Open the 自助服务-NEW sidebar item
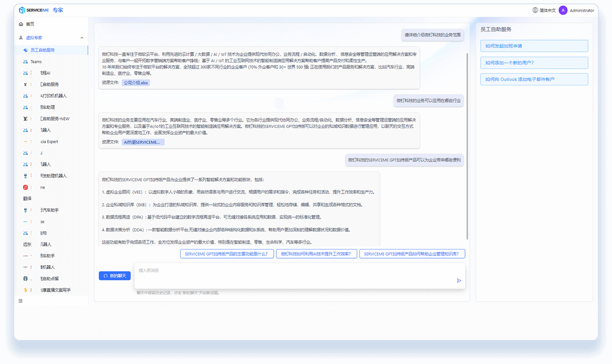Image resolution: width=612 pixels, height=364 pixels. click(x=55, y=119)
